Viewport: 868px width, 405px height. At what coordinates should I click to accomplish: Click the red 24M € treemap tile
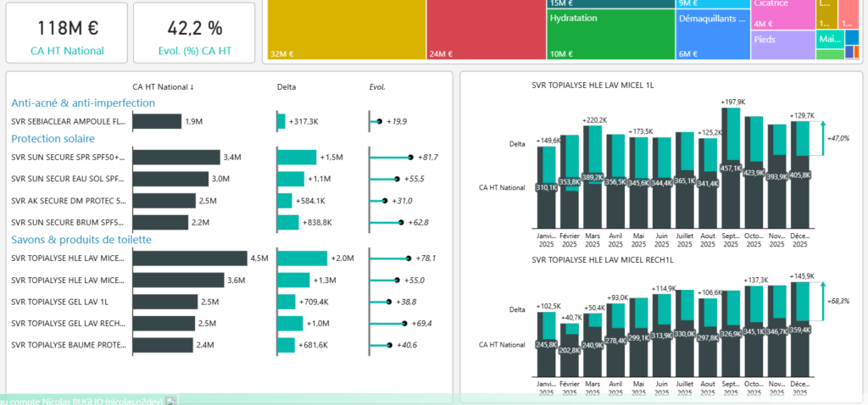pos(485,30)
